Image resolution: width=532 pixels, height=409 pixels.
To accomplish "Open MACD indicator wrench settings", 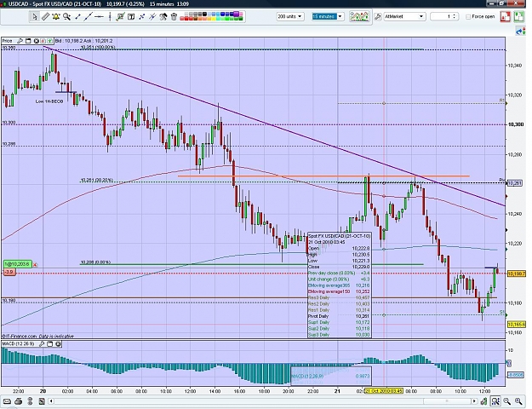I will tap(42, 343).
